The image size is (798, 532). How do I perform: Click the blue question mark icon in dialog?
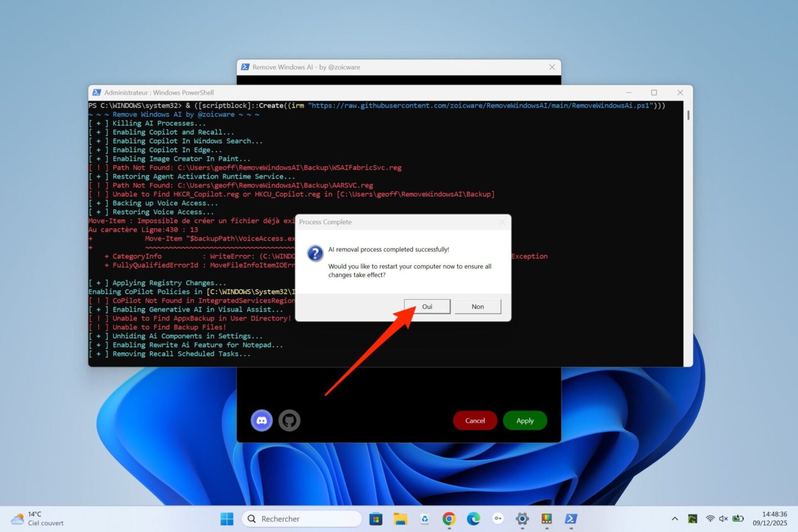pyautogui.click(x=315, y=253)
